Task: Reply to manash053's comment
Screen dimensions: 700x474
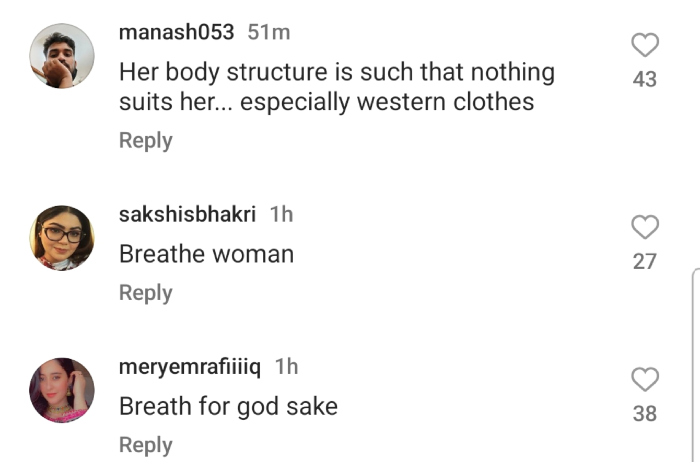Action: 146,140
